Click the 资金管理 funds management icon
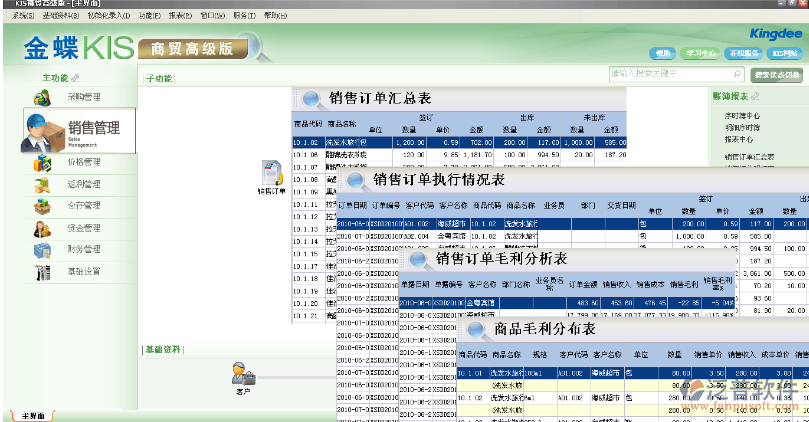809x422 pixels. pyautogui.click(x=43, y=228)
